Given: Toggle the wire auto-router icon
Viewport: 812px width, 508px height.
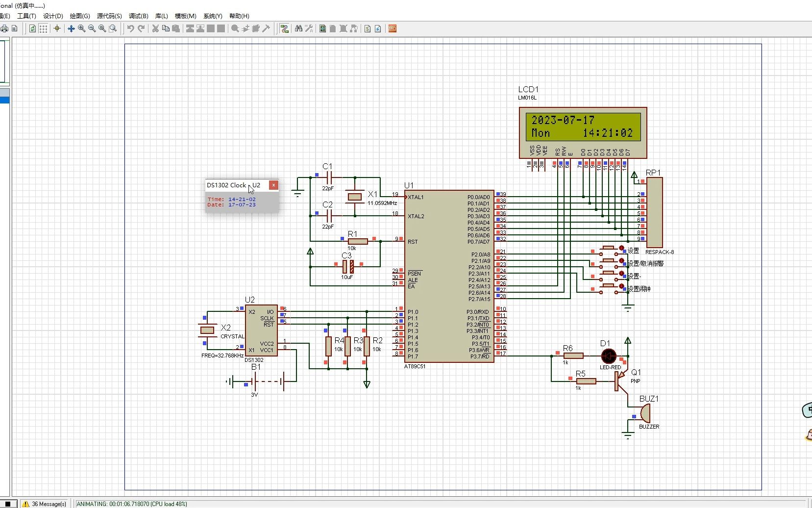Looking at the screenshot, I should coord(284,28).
